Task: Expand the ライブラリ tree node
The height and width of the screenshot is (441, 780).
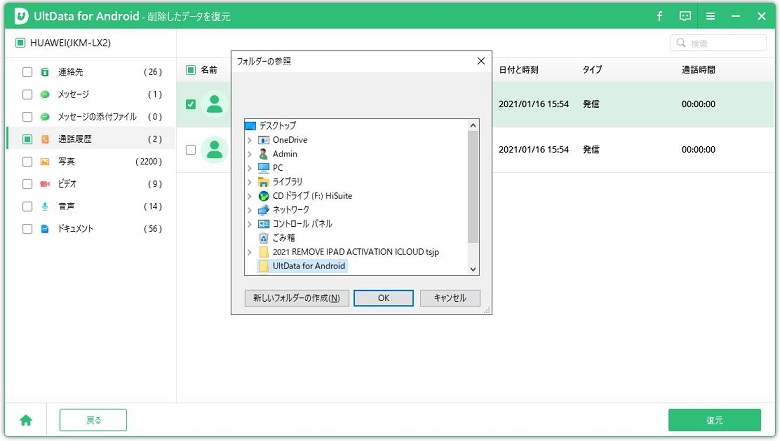Action: 250,182
